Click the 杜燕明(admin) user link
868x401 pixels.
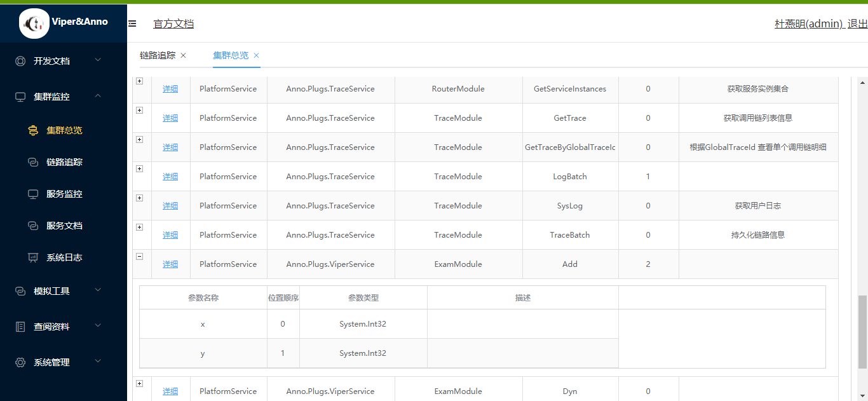pyautogui.click(x=809, y=24)
